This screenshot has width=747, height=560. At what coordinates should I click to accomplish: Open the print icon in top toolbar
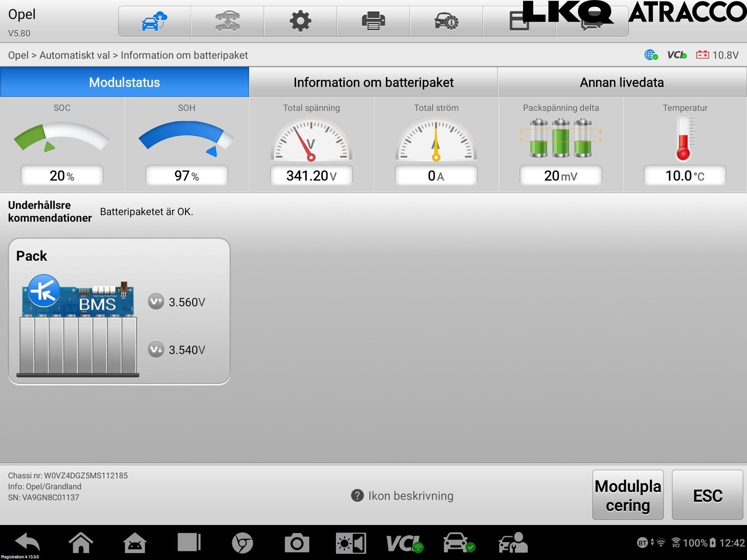tap(373, 21)
